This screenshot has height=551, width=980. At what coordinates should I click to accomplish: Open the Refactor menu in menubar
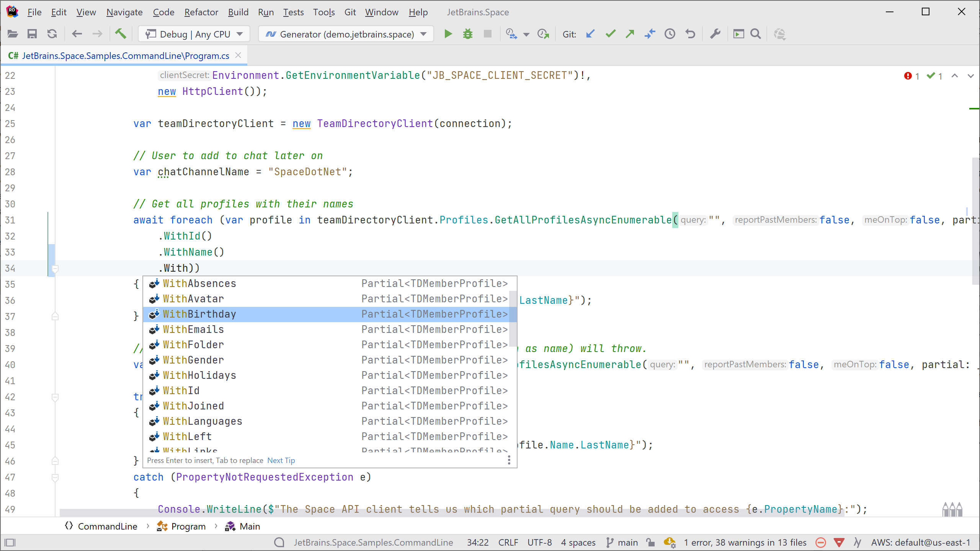click(201, 12)
